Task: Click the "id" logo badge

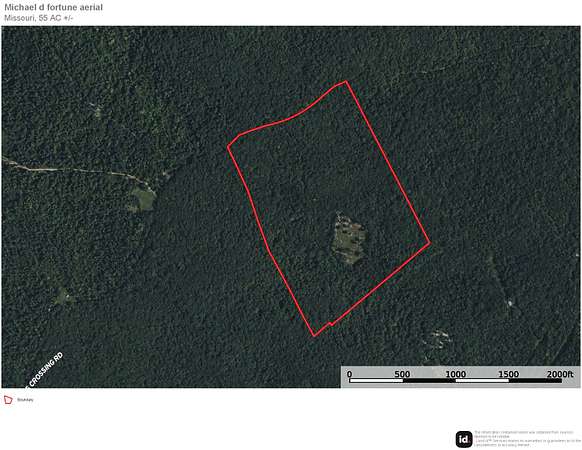Action: (464, 439)
